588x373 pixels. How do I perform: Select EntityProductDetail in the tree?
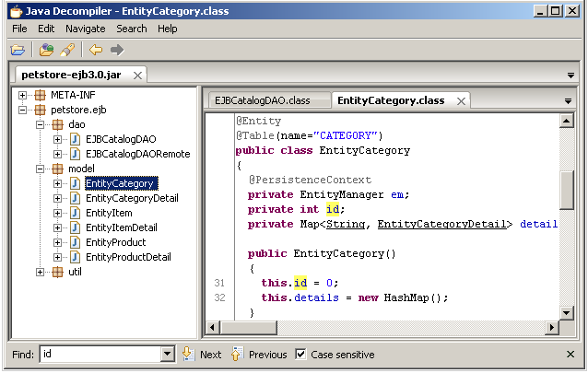[127, 257]
